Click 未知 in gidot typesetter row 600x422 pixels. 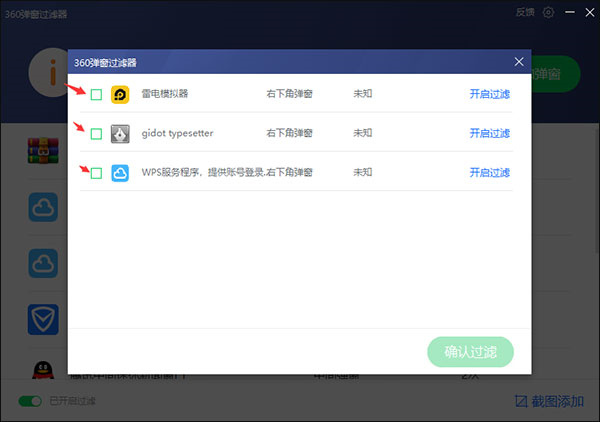pyautogui.click(x=363, y=133)
